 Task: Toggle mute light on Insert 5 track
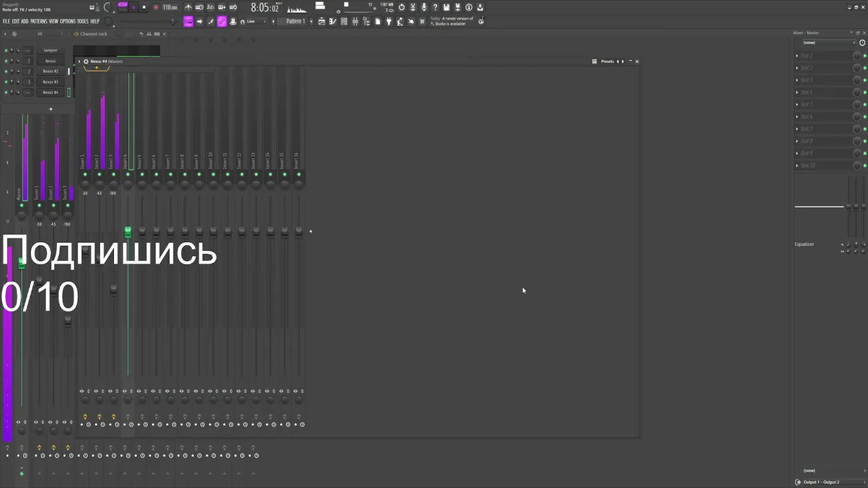pyautogui.click(x=142, y=174)
